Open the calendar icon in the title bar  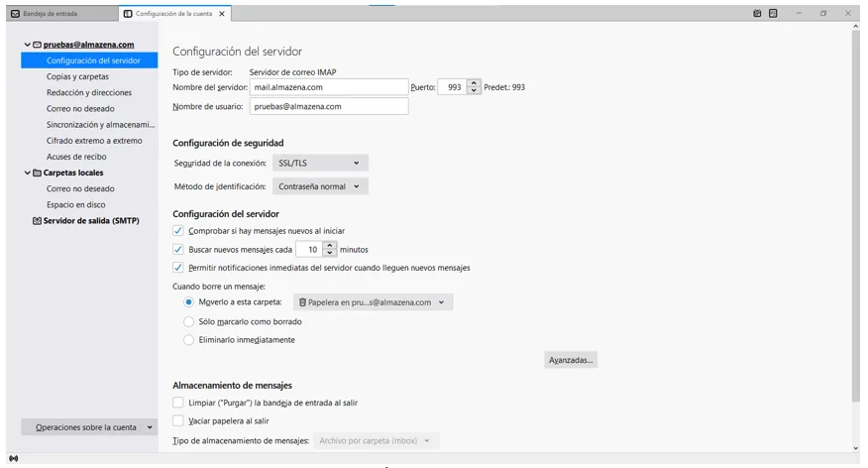pos(757,13)
